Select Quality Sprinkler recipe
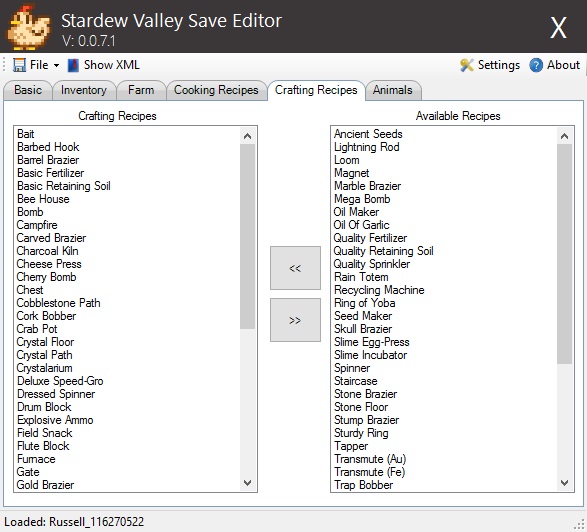587x532 pixels. click(372, 264)
